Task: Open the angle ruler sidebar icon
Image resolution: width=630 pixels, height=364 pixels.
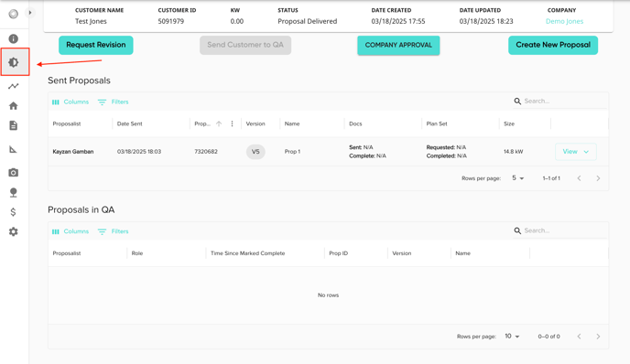Action: click(13, 149)
